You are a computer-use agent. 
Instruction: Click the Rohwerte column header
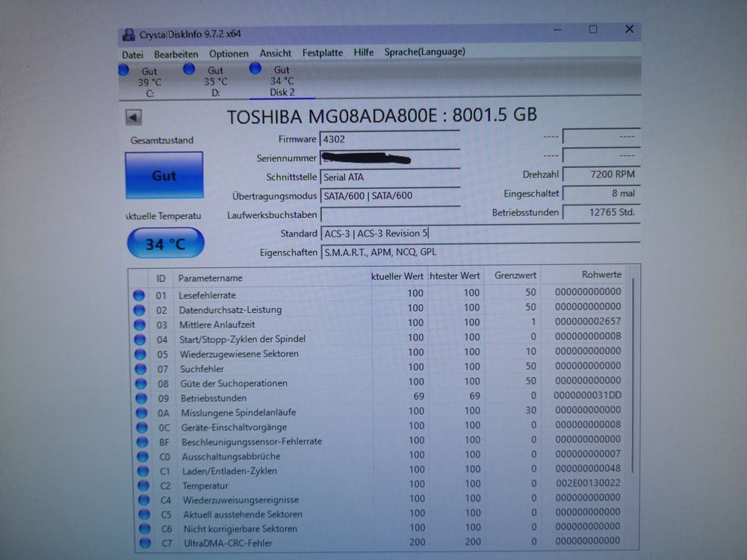[x=601, y=274]
